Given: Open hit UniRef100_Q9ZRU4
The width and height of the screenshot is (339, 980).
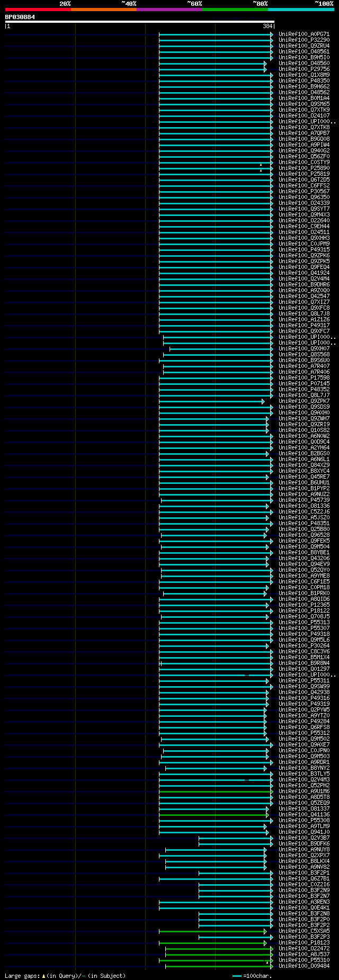Looking at the screenshot, I should pos(304,46).
